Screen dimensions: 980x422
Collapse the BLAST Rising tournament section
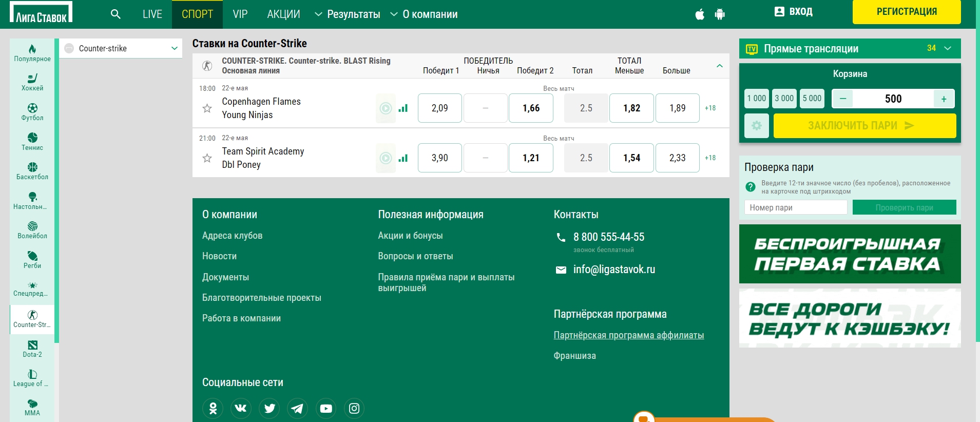point(720,66)
